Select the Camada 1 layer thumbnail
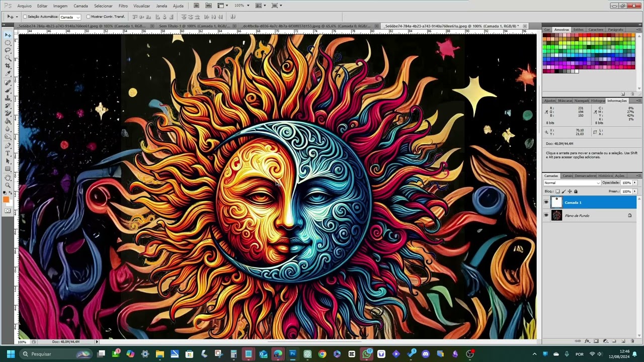 pos(556,202)
